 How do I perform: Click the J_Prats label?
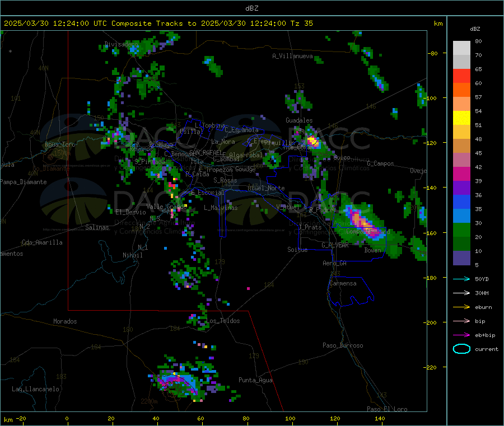[310, 227]
